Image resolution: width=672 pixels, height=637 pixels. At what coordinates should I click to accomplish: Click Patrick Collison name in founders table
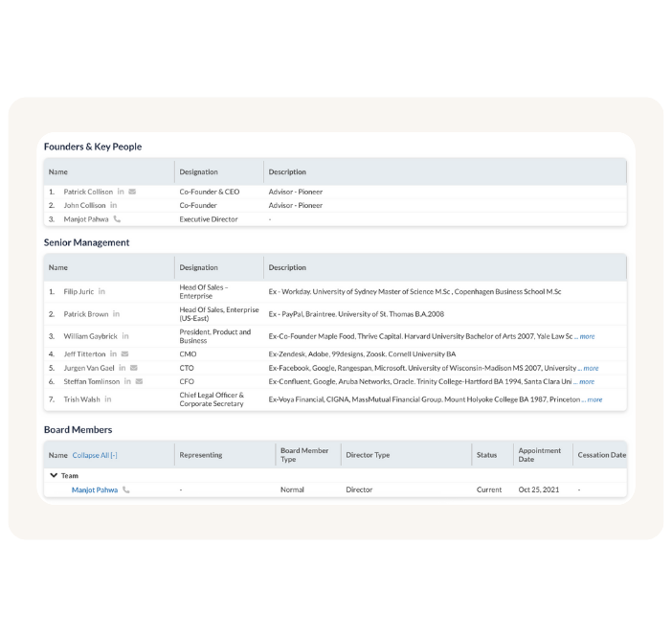[x=88, y=192]
